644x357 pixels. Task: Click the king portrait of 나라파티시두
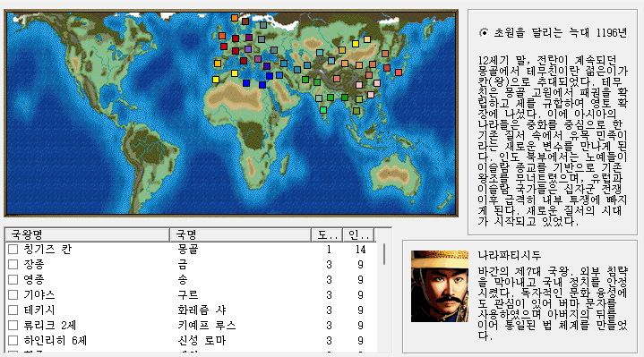click(440, 286)
